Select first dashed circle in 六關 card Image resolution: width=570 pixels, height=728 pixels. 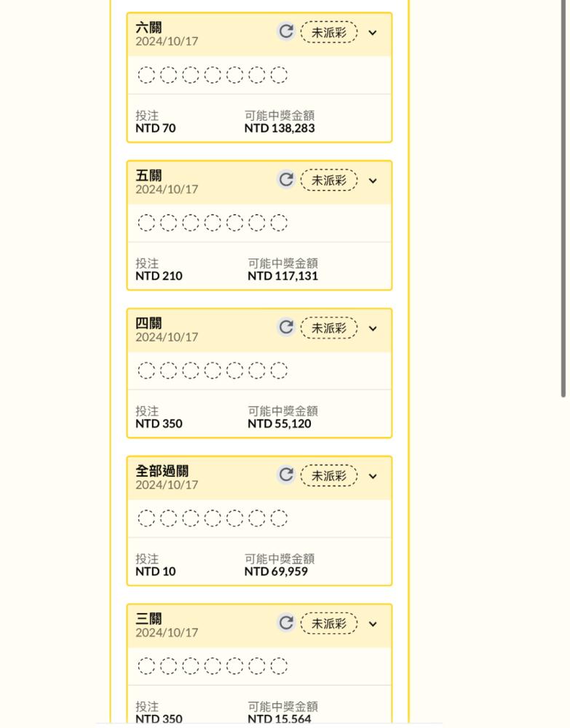(x=146, y=75)
